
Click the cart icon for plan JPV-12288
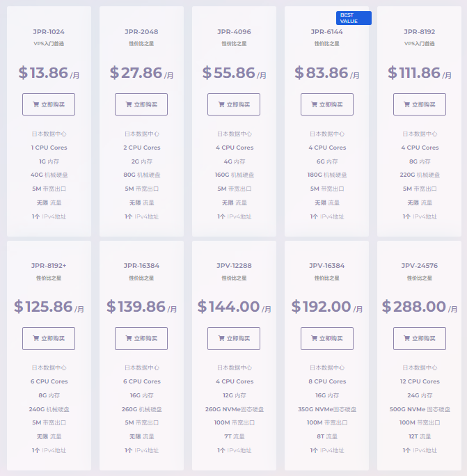point(221,338)
